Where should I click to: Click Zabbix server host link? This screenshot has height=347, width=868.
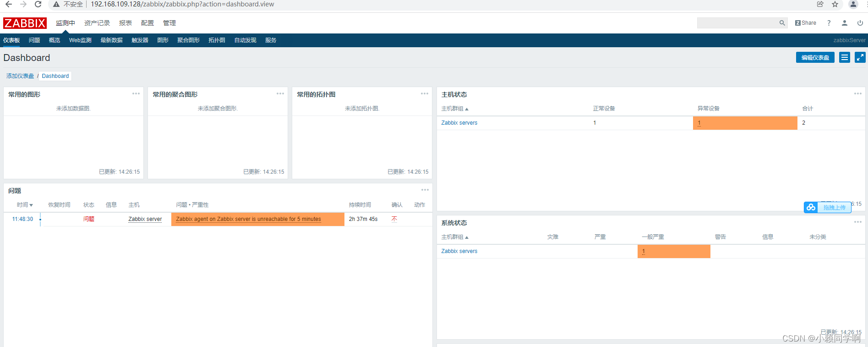click(145, 219)
